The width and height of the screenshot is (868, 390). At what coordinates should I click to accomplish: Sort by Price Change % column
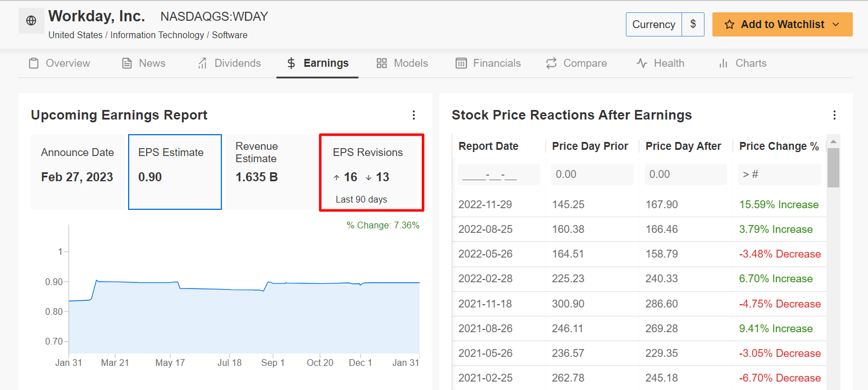pyautogui.click(x=779, y=146)
